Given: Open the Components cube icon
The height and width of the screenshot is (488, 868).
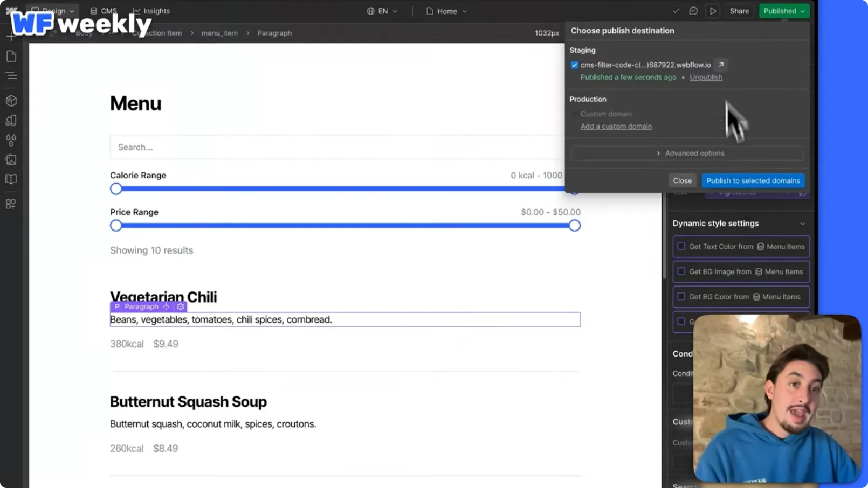Looking at the screenshot, I should click(11, 101).
